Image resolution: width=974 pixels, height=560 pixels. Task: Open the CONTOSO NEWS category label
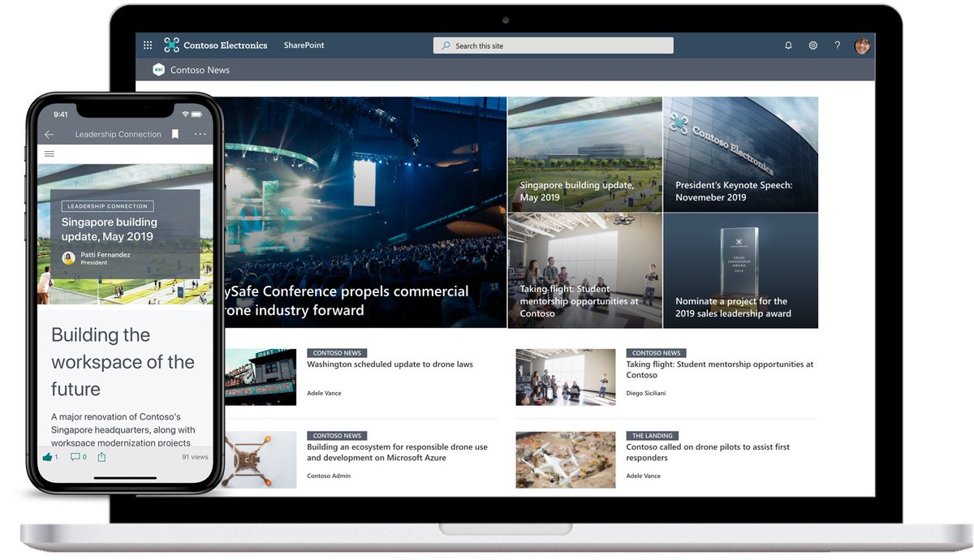pyautogui.click(x=337, y=352)
